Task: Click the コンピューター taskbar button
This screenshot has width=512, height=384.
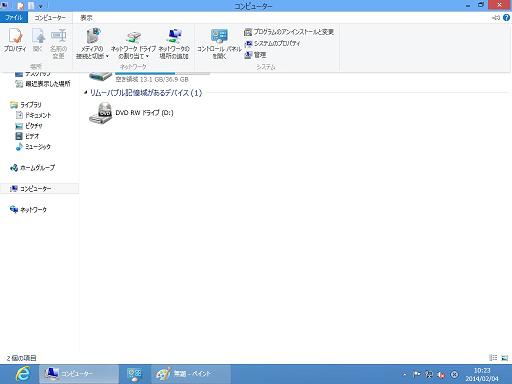Action: tap(79, 374)
